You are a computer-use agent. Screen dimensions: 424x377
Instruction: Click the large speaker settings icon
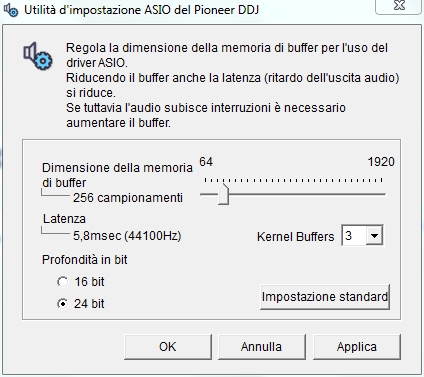click(x=37, y=56)
